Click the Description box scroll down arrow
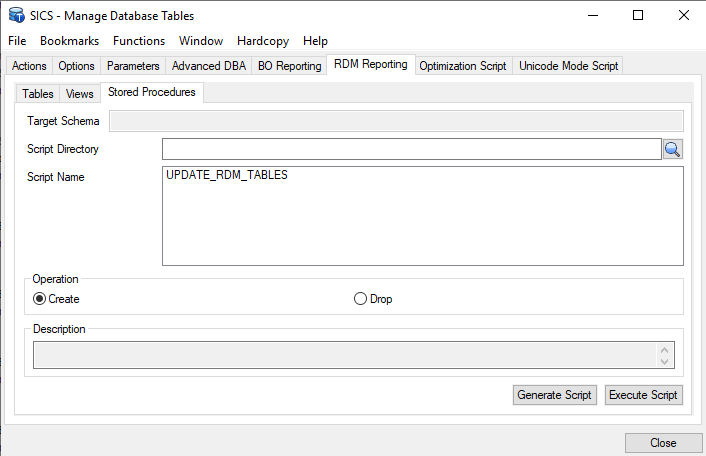 tap(663, 361)
